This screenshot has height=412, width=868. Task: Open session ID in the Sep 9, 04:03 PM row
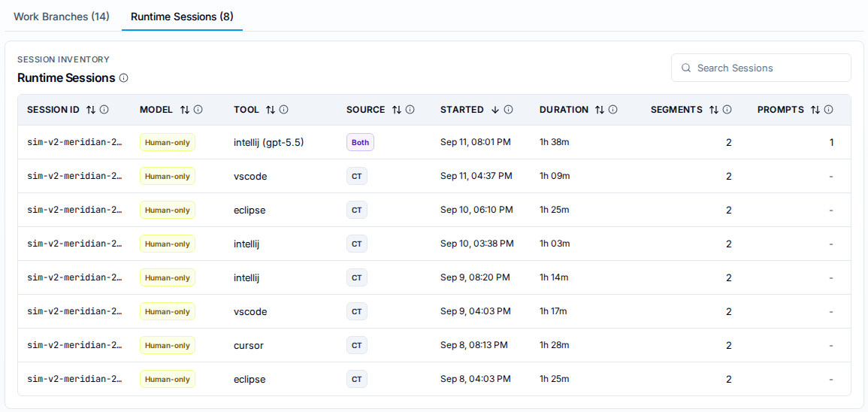[74, 311]
